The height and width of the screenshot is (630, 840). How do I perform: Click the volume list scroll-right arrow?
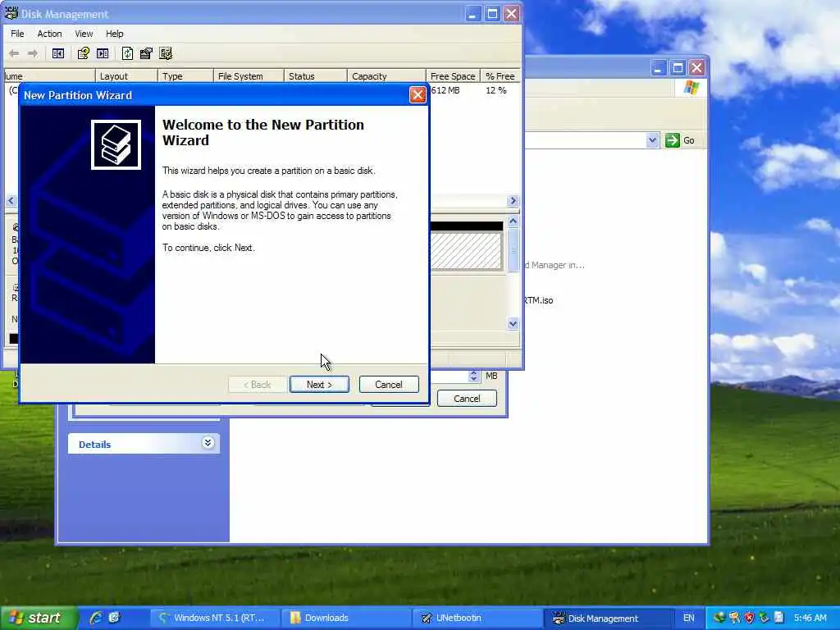[513, 201]
